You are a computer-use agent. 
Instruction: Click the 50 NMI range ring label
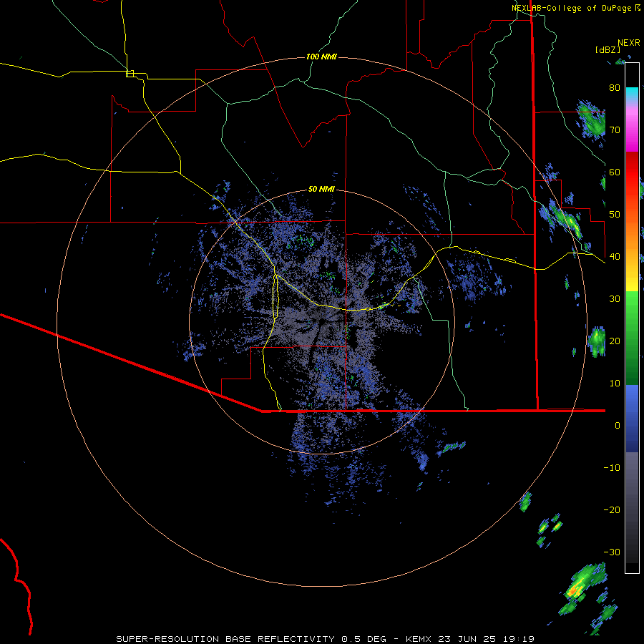point(321,190)
